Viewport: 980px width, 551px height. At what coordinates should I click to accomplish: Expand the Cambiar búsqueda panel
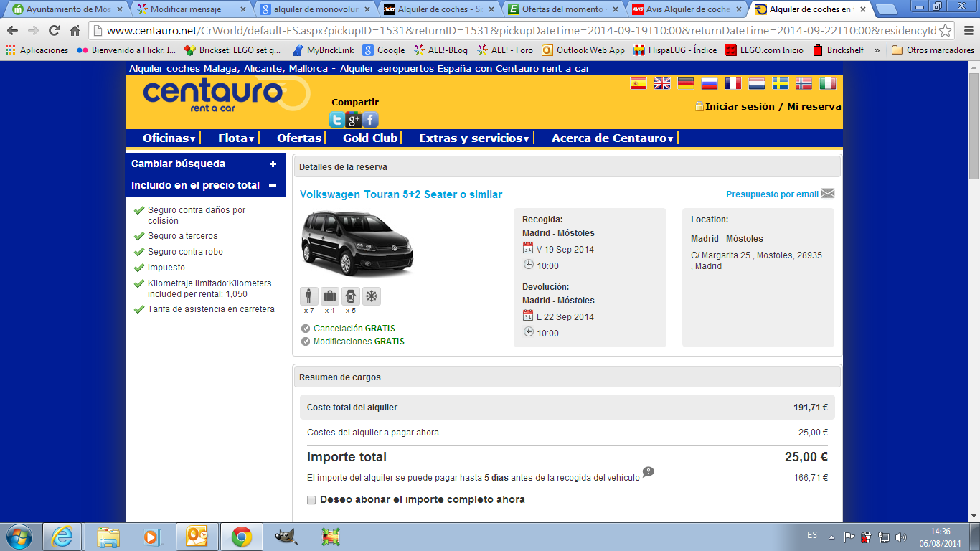273,164
